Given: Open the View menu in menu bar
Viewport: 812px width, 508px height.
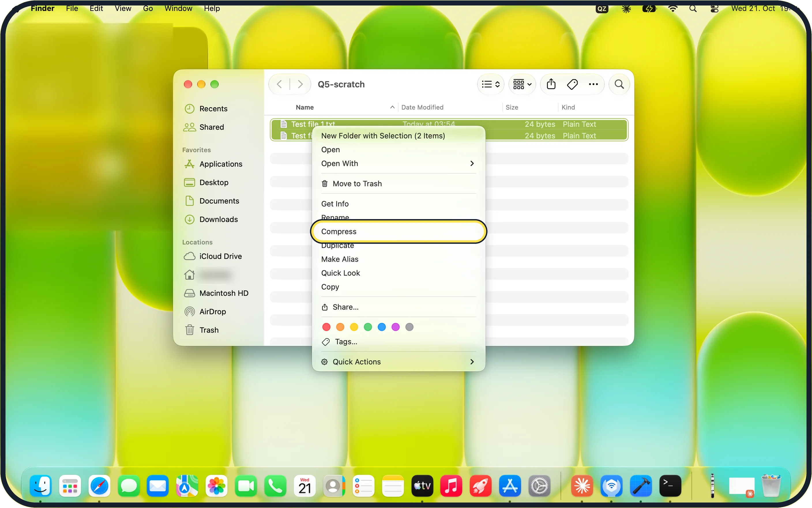Looking at the screenshot, I should coord(123,8).
